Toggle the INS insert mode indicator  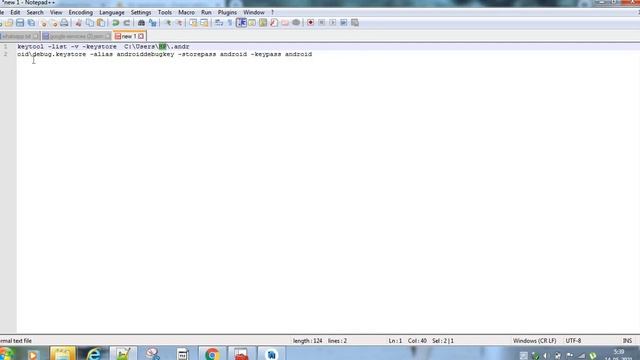(x=627, y=340)
